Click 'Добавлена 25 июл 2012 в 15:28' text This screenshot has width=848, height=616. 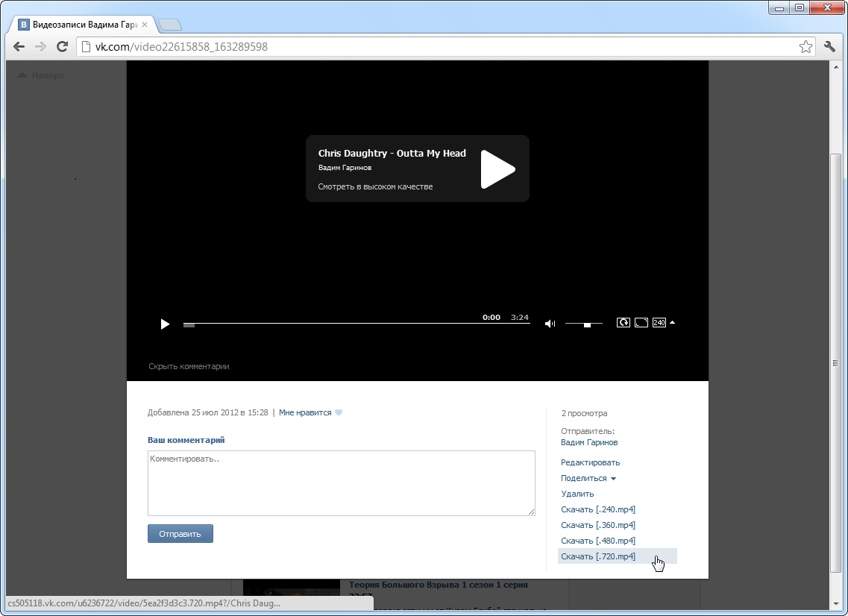click(207, 412)
